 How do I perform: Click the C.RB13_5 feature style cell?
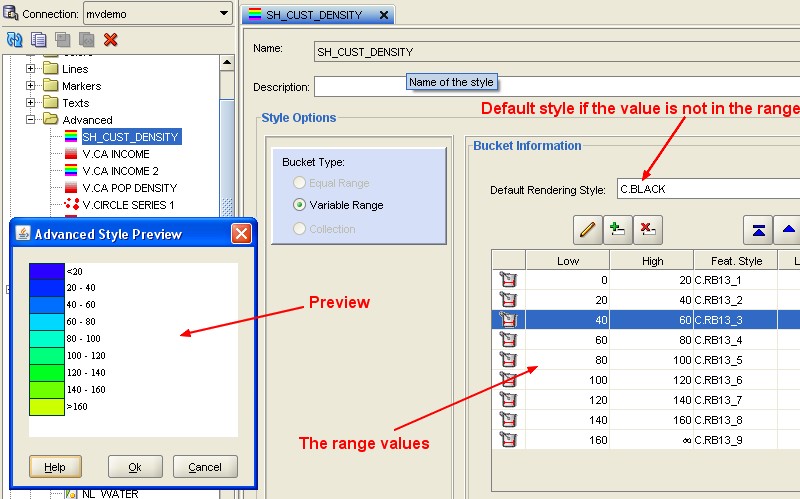tap(735, 360)
